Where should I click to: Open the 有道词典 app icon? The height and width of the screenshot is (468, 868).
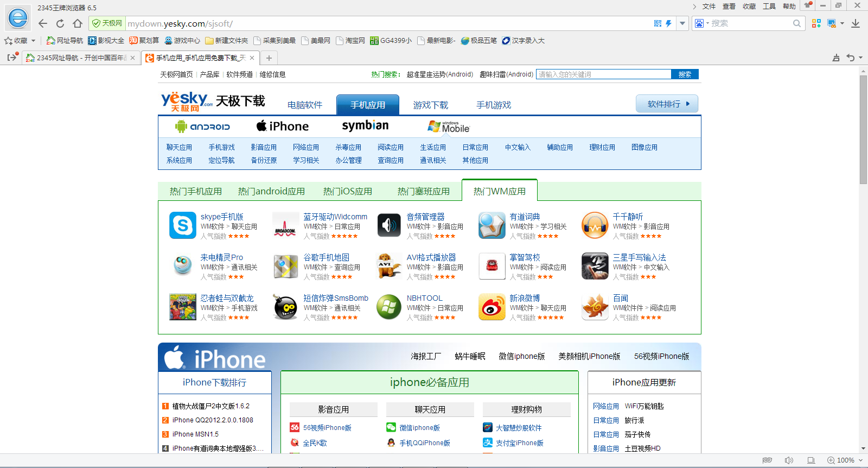tap(492, 225)
